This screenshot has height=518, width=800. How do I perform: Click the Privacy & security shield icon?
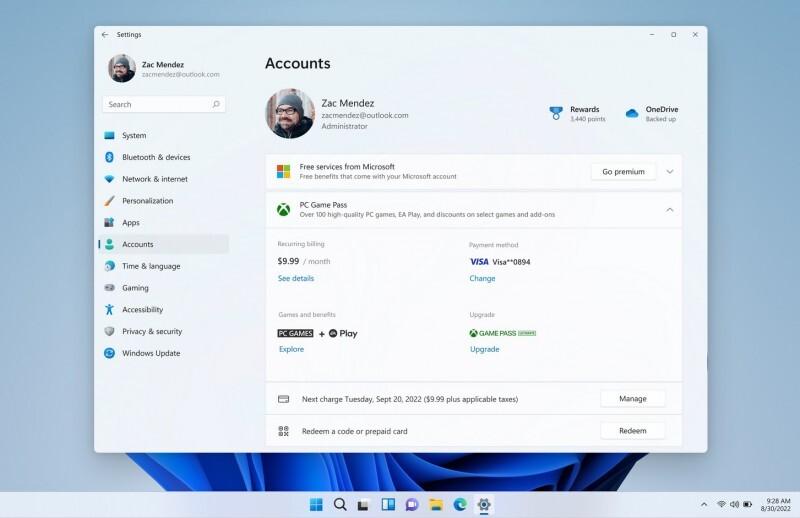pyautogui.click(x=109, y=331)
